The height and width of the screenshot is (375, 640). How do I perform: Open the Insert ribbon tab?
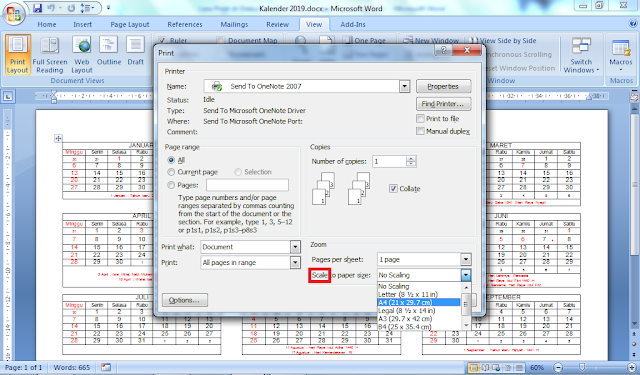point(82,24)
